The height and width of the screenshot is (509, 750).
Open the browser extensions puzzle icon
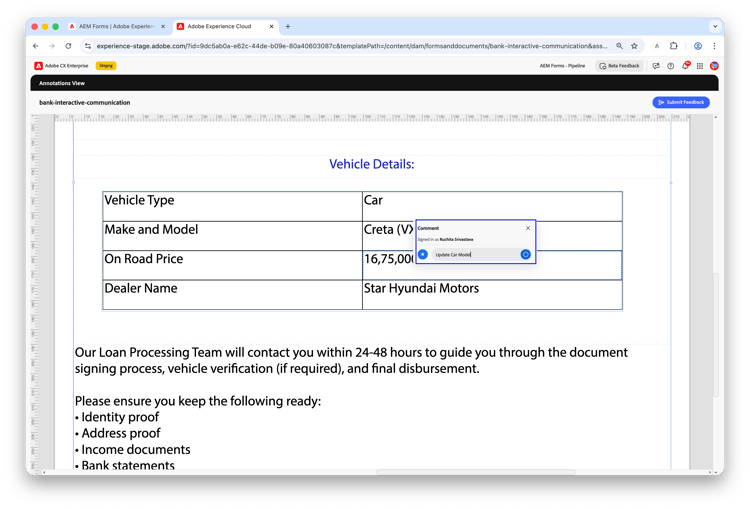pyautogui.click(x=673, y=46)
